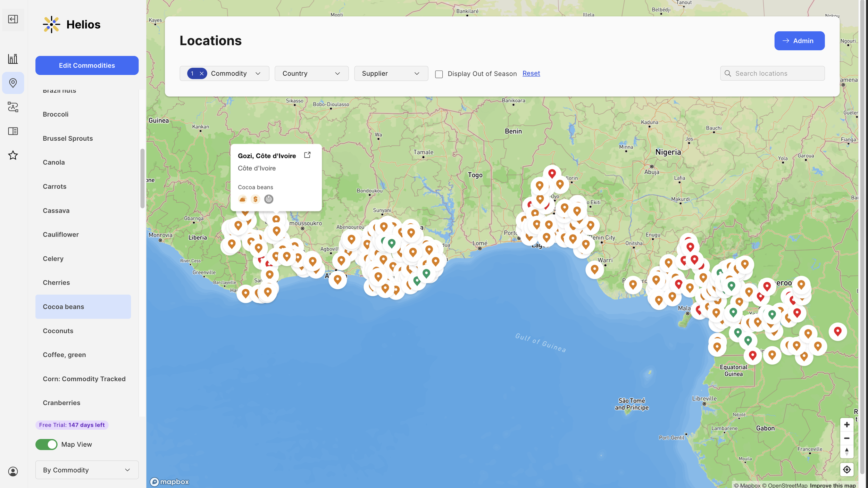Click the Reset filters link
Image resolution: width=868 pixels, height=488 pixels.
click(x=531, y=73)
